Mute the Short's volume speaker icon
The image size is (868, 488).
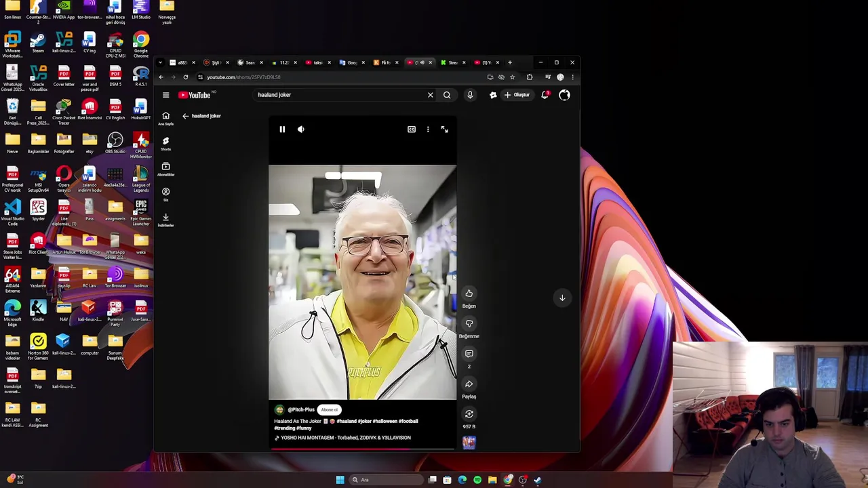tap(301, 129)
